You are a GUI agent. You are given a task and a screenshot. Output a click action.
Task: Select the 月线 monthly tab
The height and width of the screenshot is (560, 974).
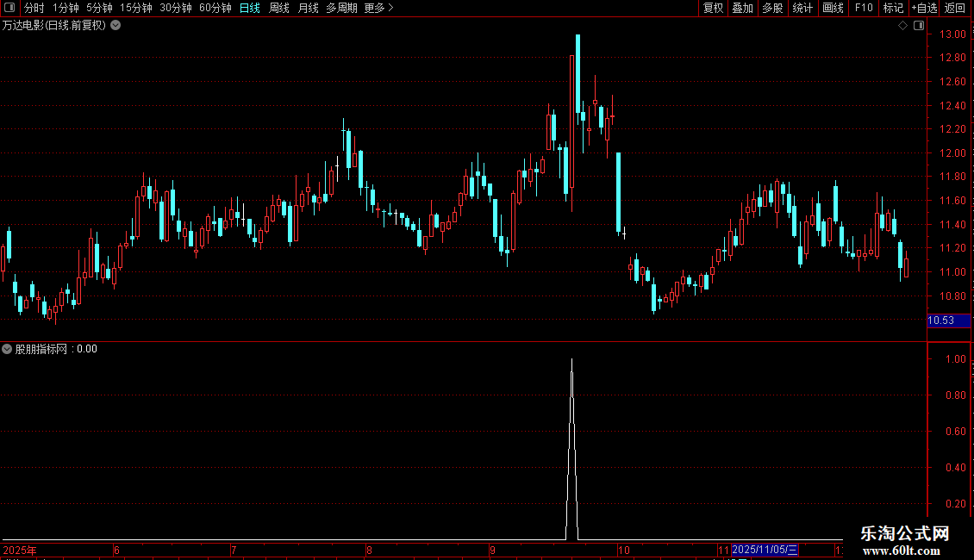tap(308, 8)
